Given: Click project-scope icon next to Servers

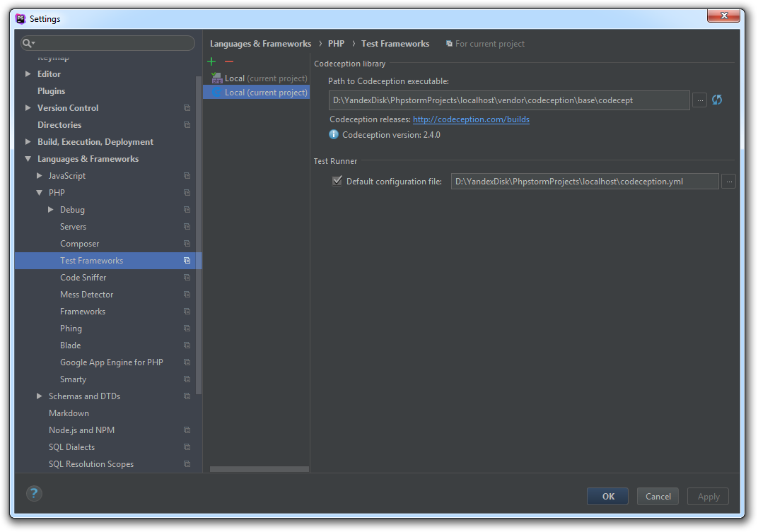Looking at the screenshot, I should point(187,227).
